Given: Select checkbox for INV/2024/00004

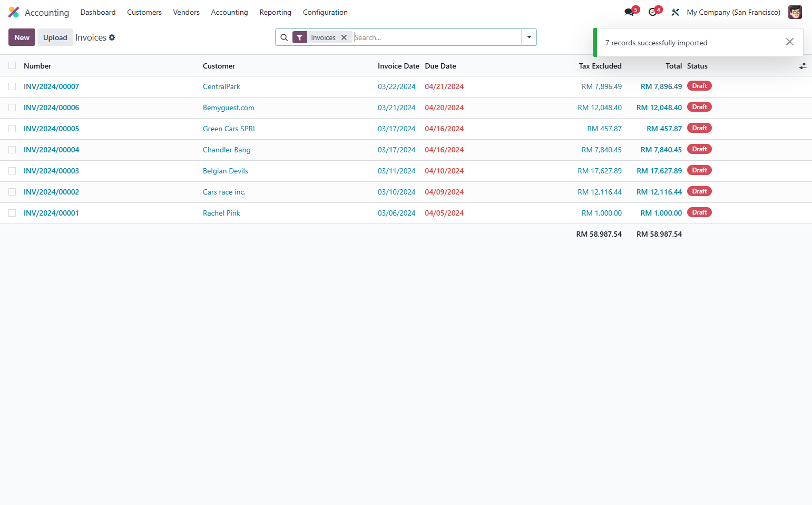Looking at the screenshot, I should click(x=12, y=150).
